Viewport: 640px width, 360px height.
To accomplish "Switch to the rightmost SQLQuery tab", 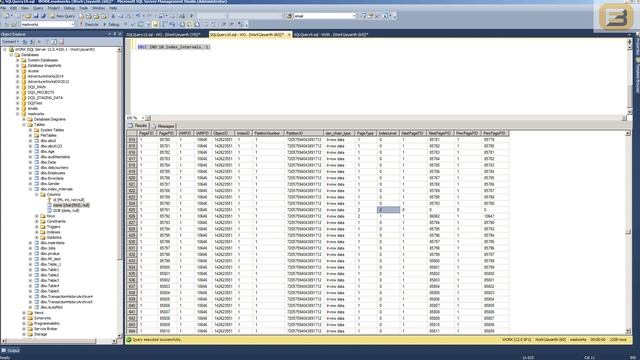I will point(331,35).
